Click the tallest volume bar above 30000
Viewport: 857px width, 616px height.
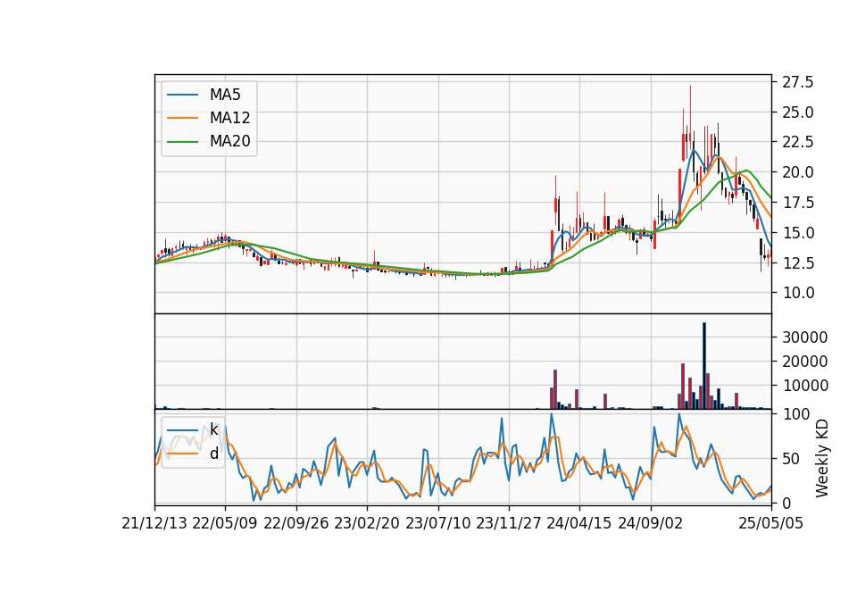(704, 366)
